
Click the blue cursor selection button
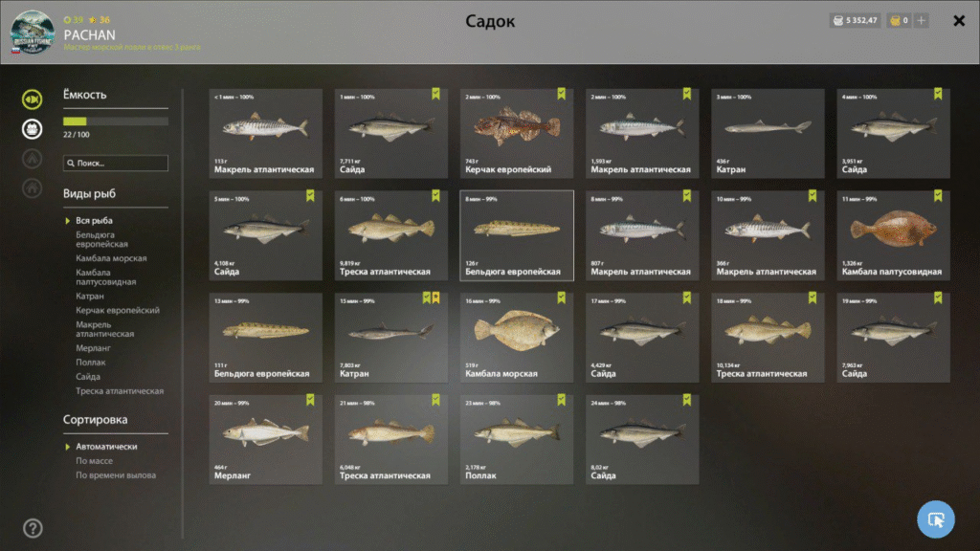936,519
